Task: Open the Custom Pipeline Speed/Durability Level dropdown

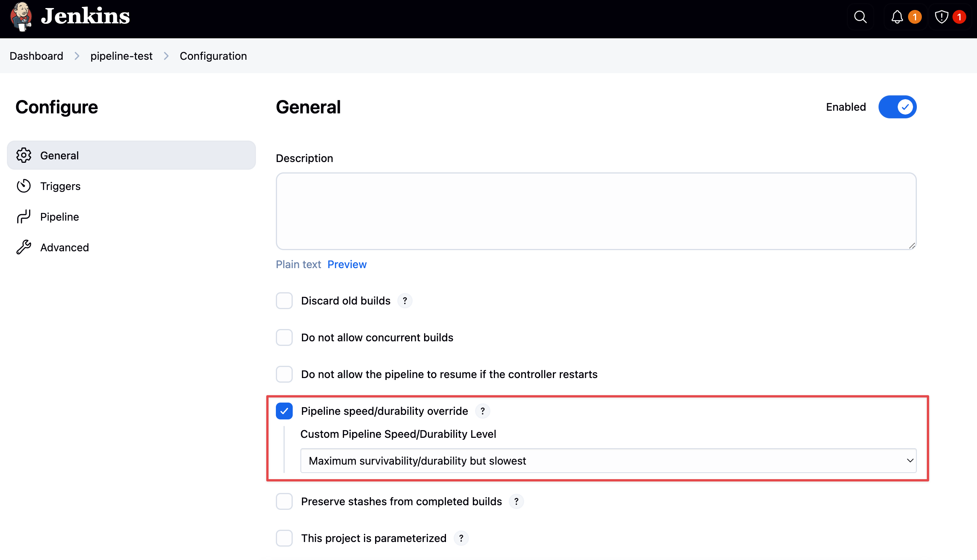Action: click(x=608, y=461)
